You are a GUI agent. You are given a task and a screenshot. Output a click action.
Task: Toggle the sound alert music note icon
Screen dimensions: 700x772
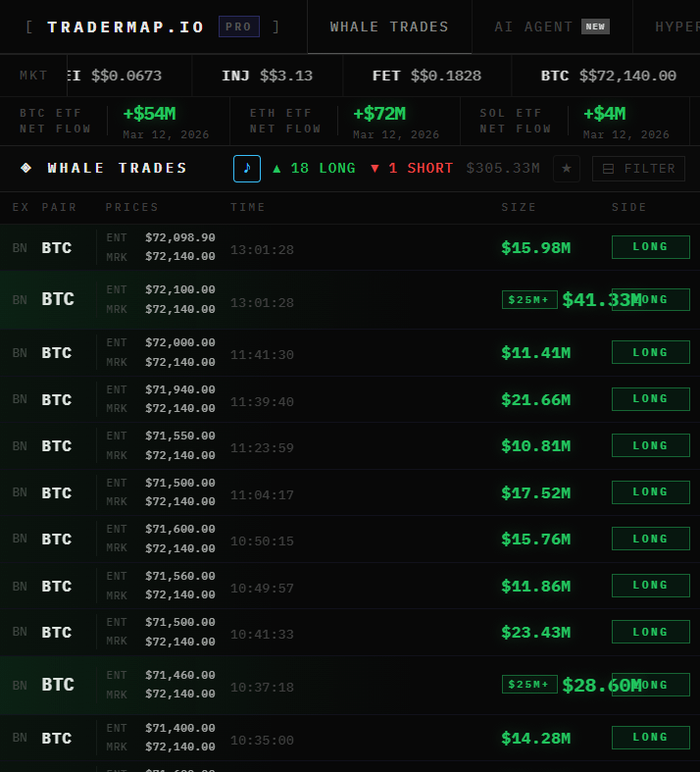click(247, 169)
